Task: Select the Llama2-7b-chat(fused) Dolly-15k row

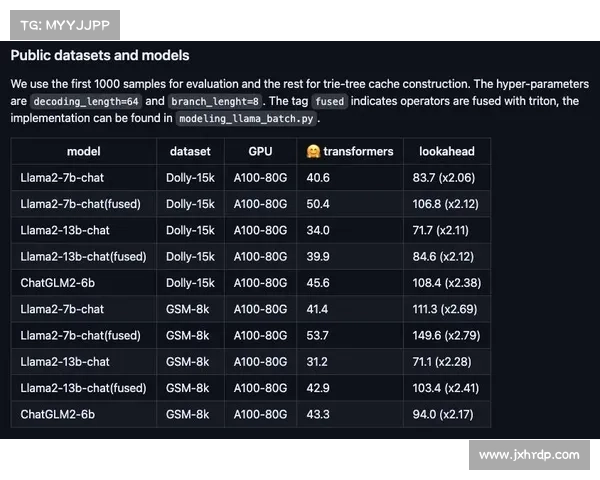Action: (251, 204)
